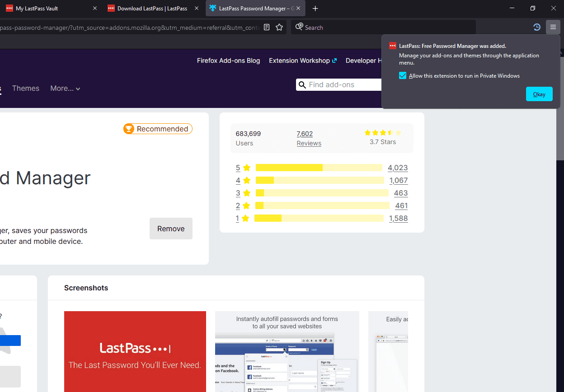
Task: Click the Remove extension button
Action: pyautogui.click(x=171, y=229)
